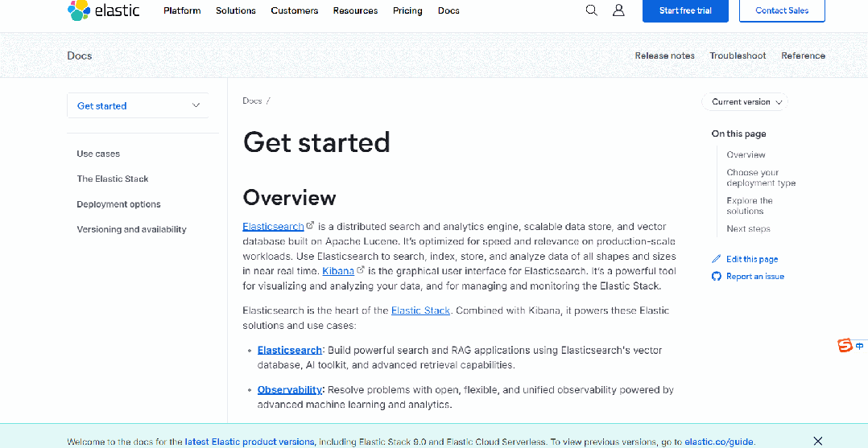
Task: Open the Observability bullet link
Action: pyautogui.click(x=290, y=389)
